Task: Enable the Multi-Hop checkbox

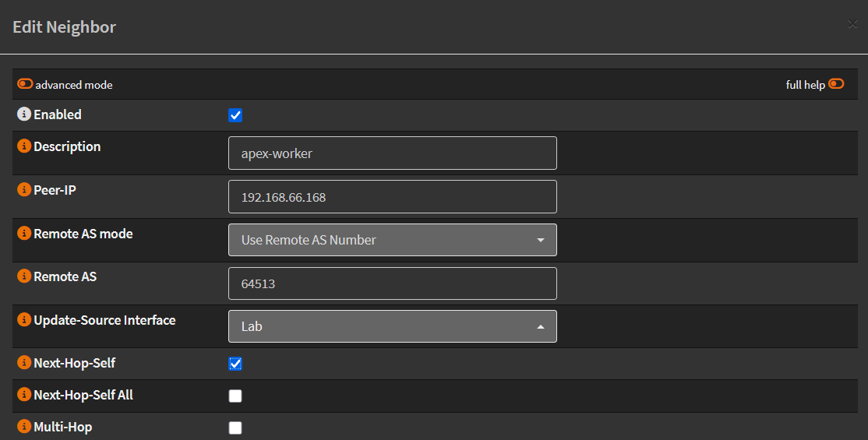Action: point(235,428)
